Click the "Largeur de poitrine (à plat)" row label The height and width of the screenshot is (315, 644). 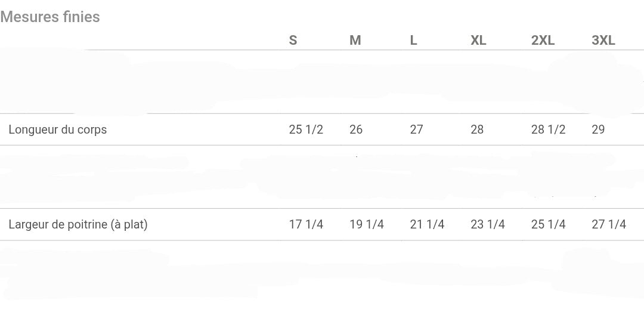[x=78, y=224]
